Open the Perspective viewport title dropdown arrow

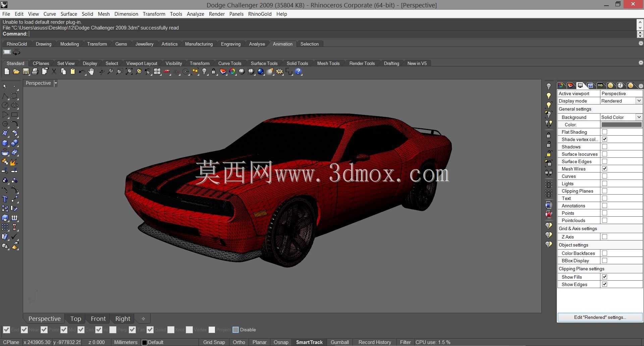tap(56, 83)
